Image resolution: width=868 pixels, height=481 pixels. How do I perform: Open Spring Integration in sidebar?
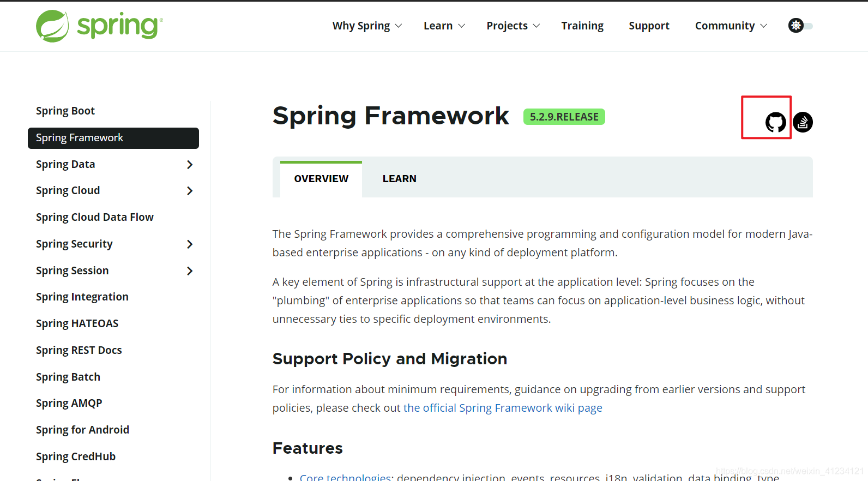pyautogui.click(x=82, y=297)
